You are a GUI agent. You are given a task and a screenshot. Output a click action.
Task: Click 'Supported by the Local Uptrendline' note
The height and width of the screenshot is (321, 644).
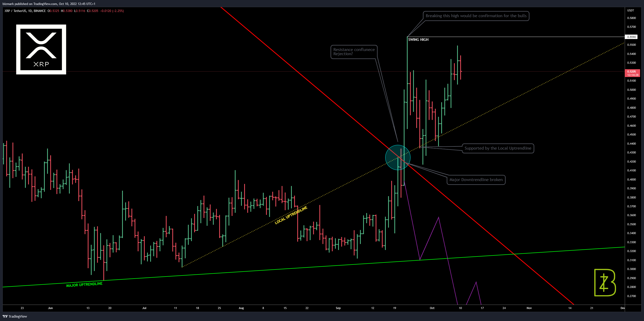point(498,148)
